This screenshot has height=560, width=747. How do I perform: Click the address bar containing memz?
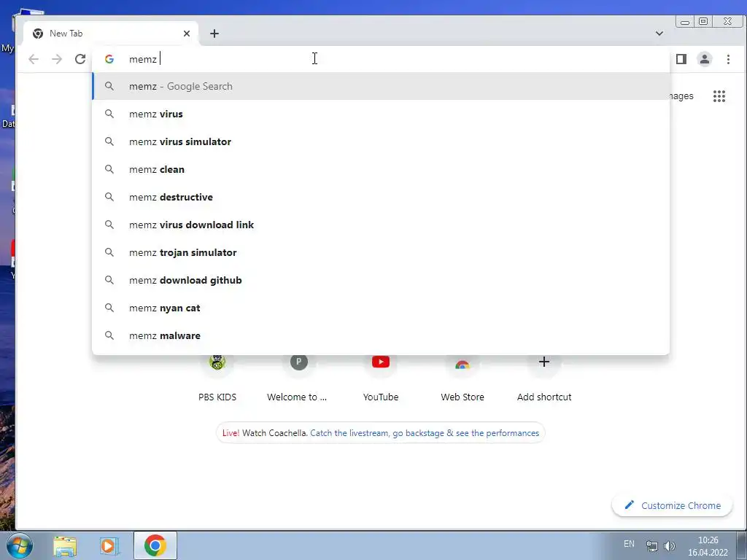tap(381, 59)
